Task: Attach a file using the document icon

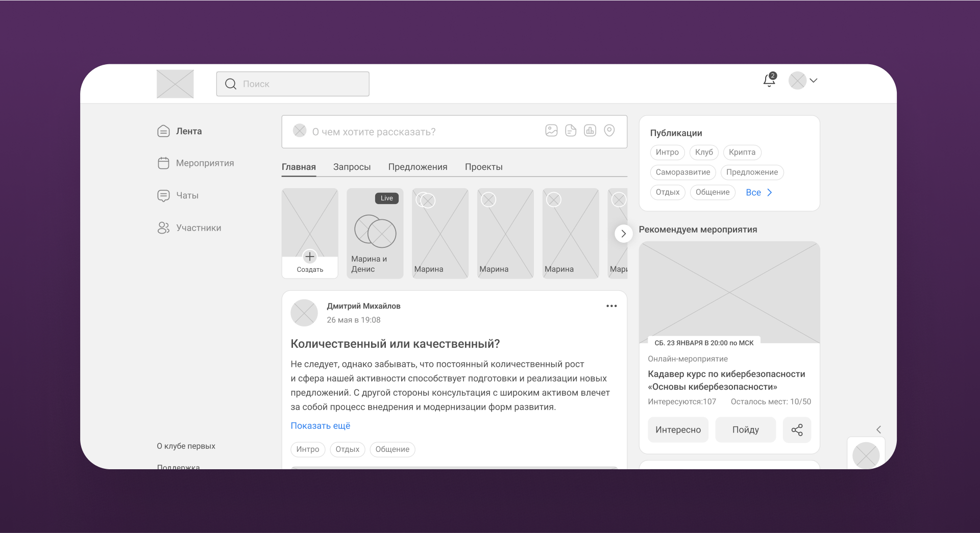Action: 571,131
